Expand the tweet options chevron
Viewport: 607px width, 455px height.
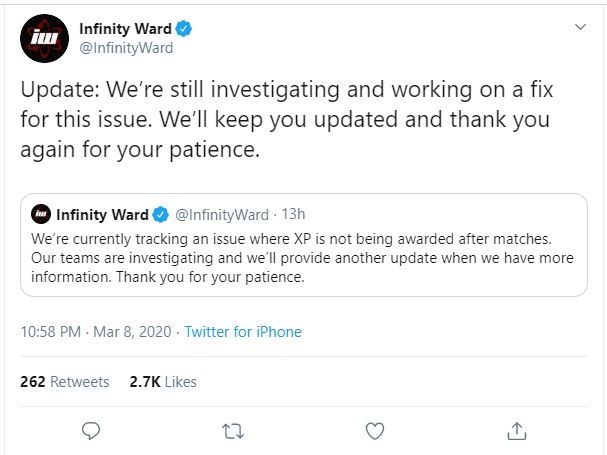tap(580, 27)
